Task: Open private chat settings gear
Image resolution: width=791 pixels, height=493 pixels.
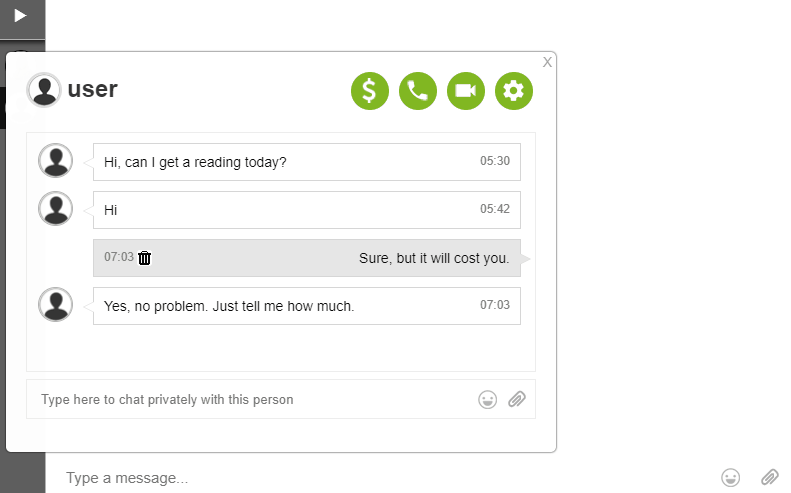Action: pos(514,91)
